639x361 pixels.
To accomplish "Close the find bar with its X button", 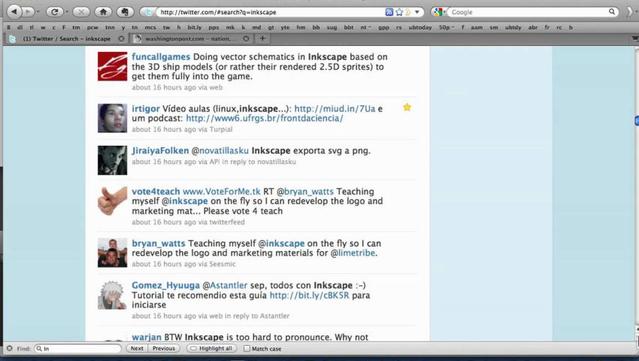I will [10, 349].
